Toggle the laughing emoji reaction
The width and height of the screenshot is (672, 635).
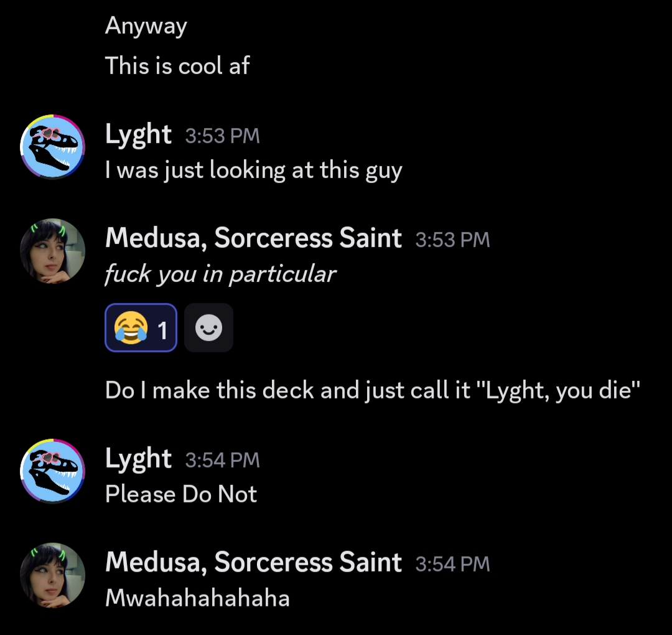pyautogui.click(x=141, y=327)
